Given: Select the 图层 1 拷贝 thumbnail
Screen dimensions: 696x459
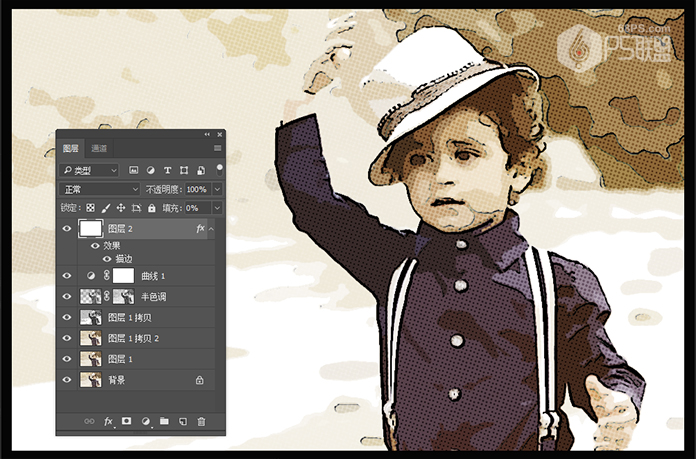Looking at the screenshot, I should point(91,317).
